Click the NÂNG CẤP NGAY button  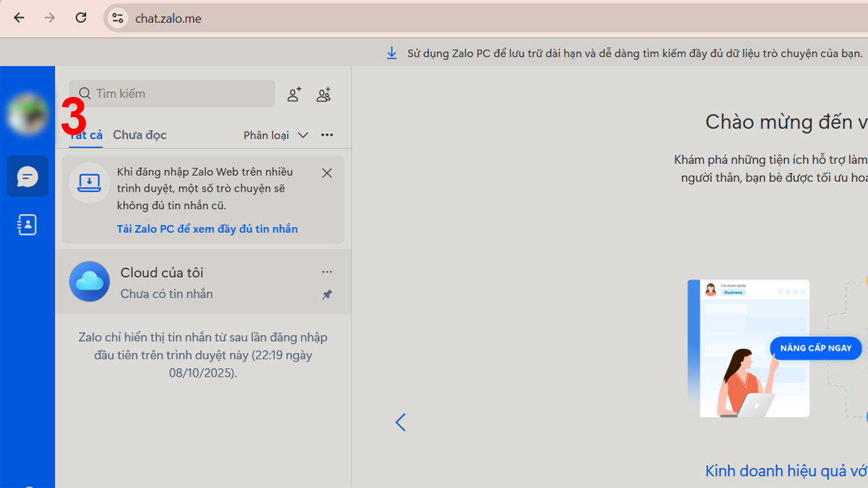(x=816, y=348)
